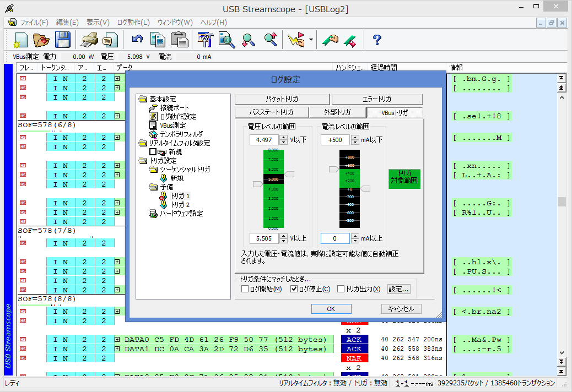572x392 pixels.
Task: Click the up arrow of the 4.497 V stepper
Action: pyautogui.click(x=283, y=137)
